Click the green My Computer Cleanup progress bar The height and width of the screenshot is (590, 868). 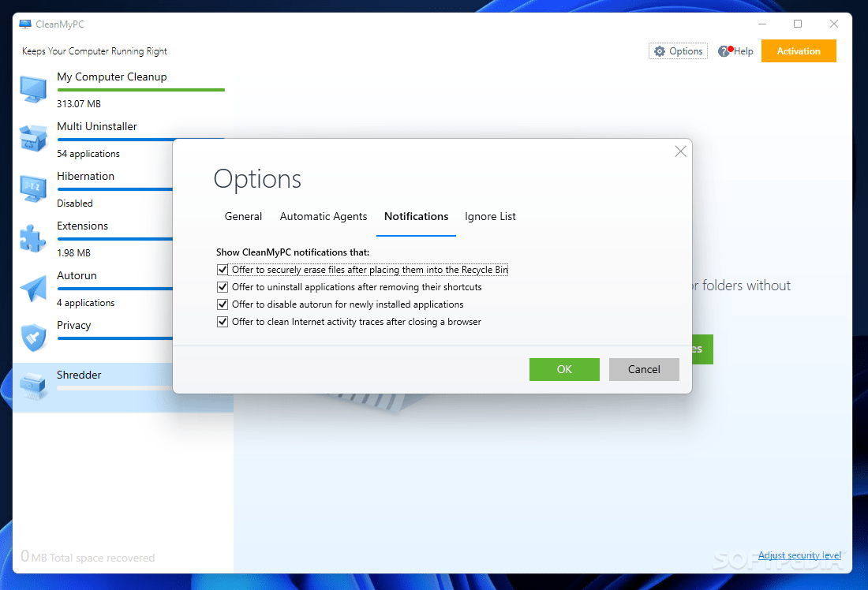pyautogui.click(x=141, y=90)
